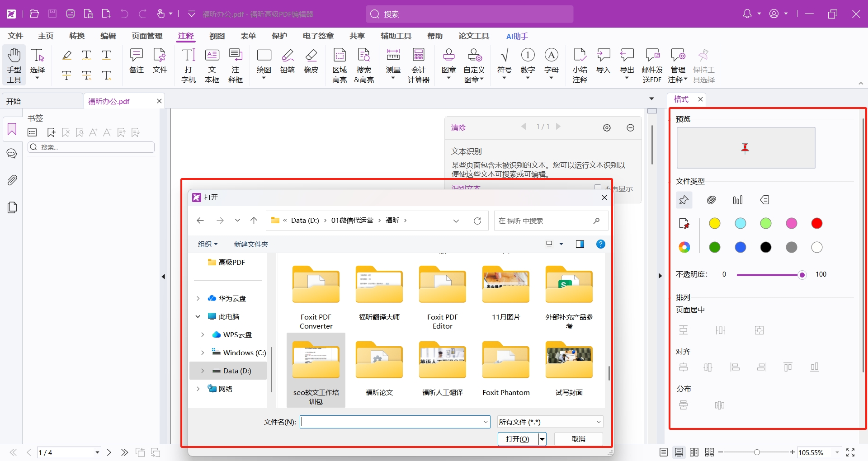Click 新建文件夹 in the dialog
The width and height of the screenshot is (868, 461).
tap(251, 245)
